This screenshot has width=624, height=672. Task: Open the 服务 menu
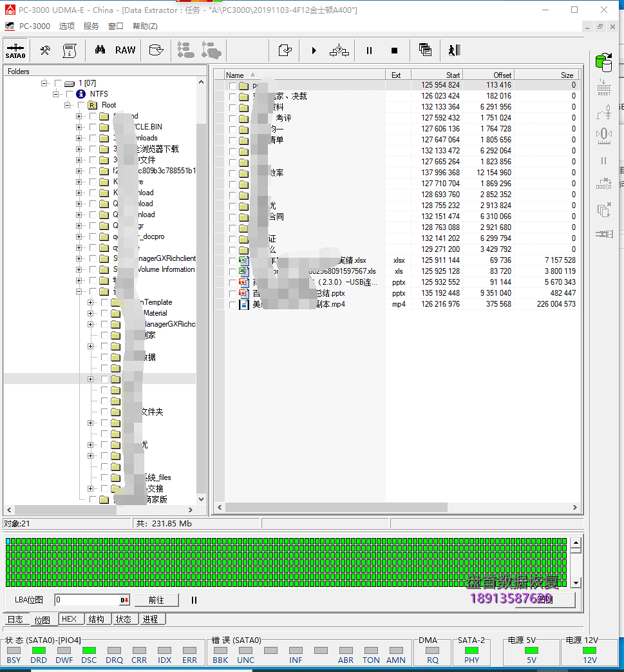pos(91,26)
